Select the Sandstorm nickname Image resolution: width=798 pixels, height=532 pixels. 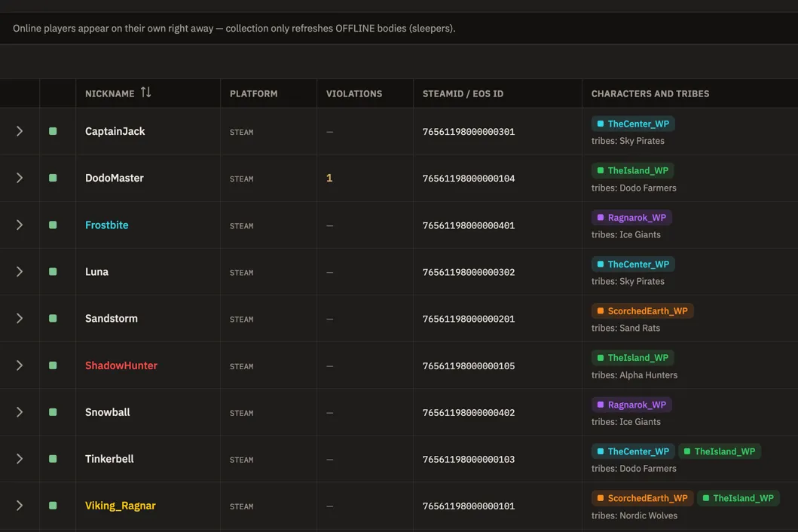112,319
